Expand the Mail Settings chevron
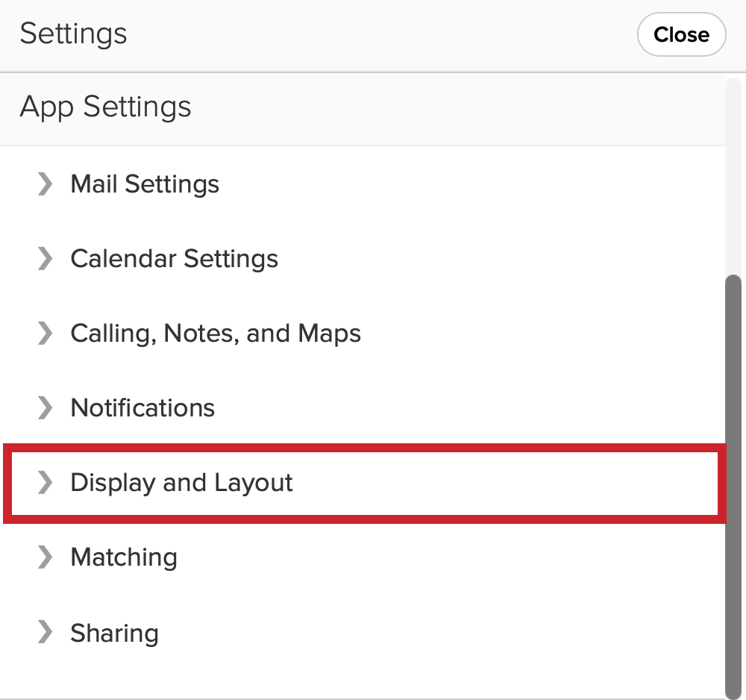746x700 pixels. click(x=43, y=184)
